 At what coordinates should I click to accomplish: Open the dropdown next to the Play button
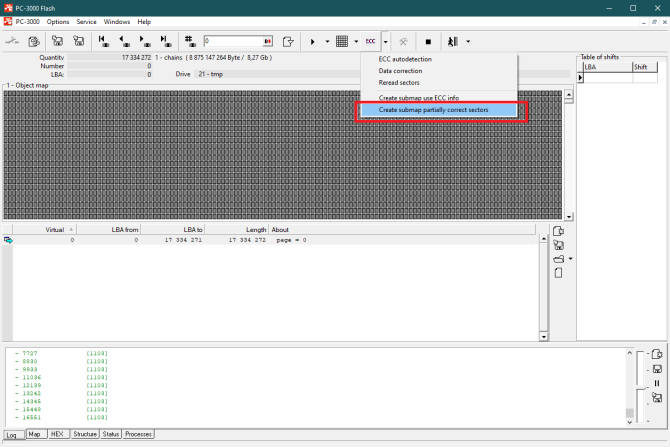click(327, 41)
